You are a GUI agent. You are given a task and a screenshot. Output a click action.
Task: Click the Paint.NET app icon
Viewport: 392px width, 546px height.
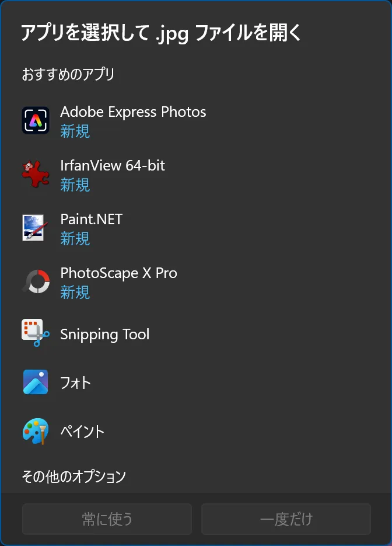tap(36, 228)
